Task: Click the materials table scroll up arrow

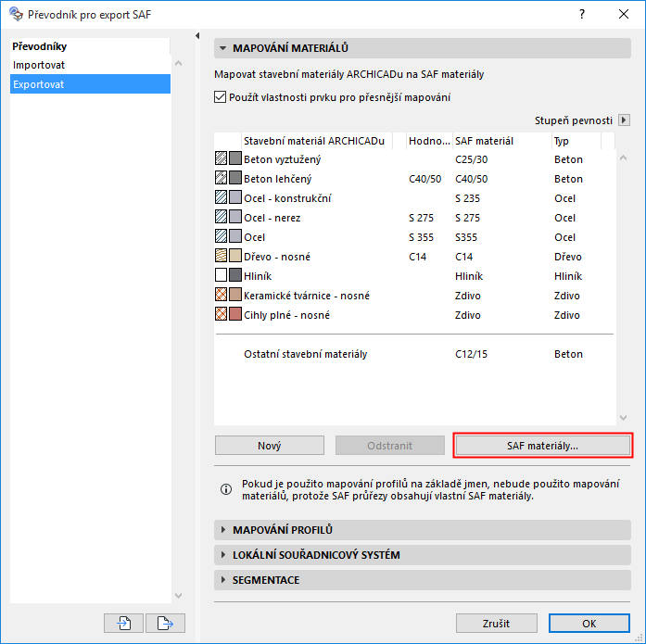Action: (624, 158)
